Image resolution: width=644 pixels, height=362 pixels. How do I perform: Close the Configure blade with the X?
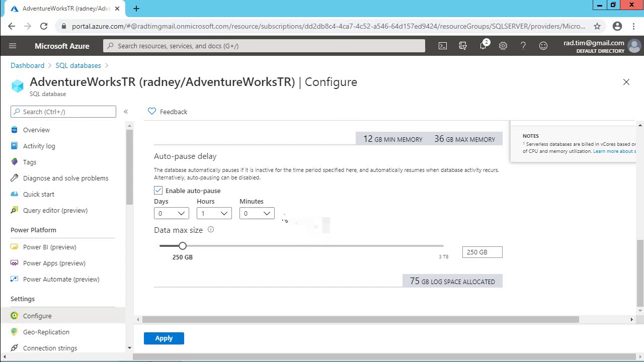click(x=626, y=82)
